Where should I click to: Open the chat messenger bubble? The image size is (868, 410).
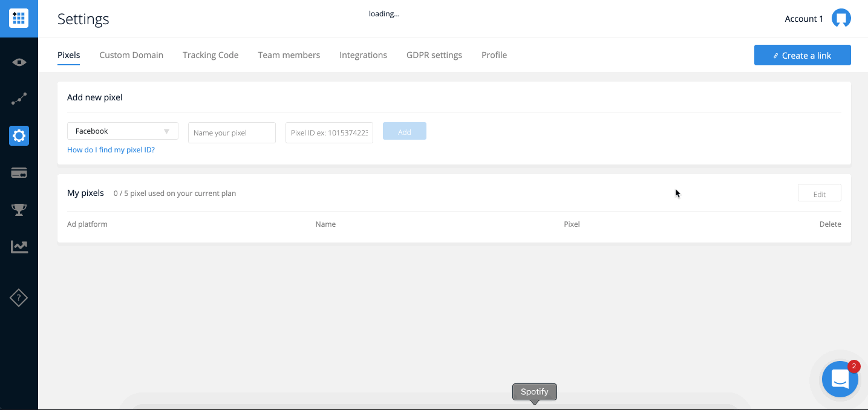840,379
